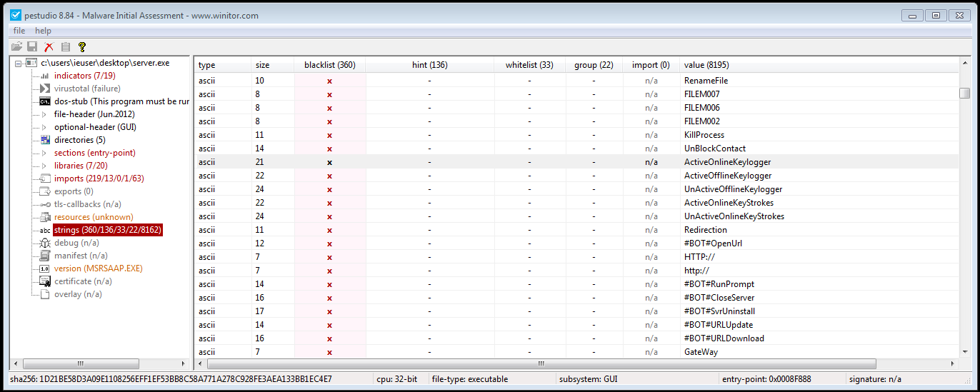Screen dimensions: 980x392
Task: Click the tls-callbacks key icon
Action: (x=44, y=204)
